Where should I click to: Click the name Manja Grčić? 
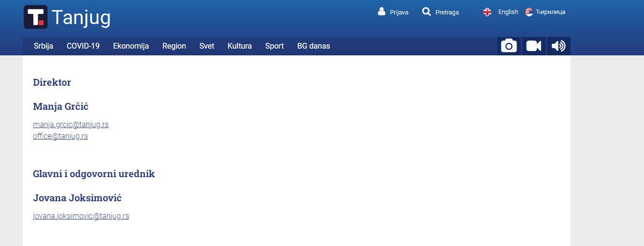61,106
